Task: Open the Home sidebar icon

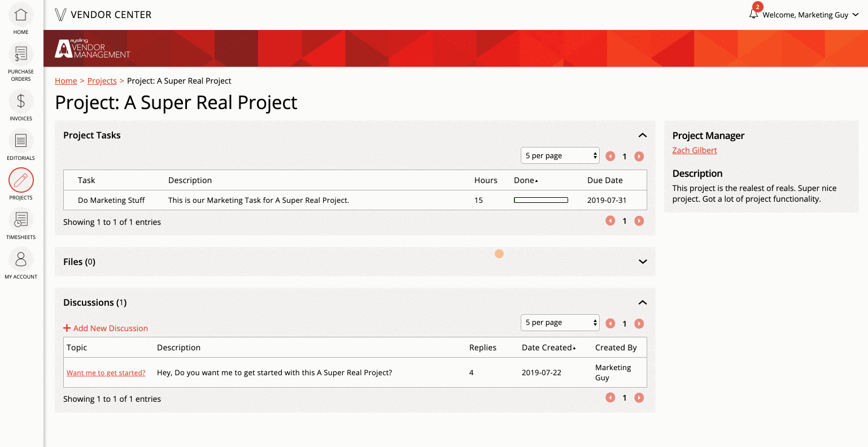Action: tap(21, 15)
